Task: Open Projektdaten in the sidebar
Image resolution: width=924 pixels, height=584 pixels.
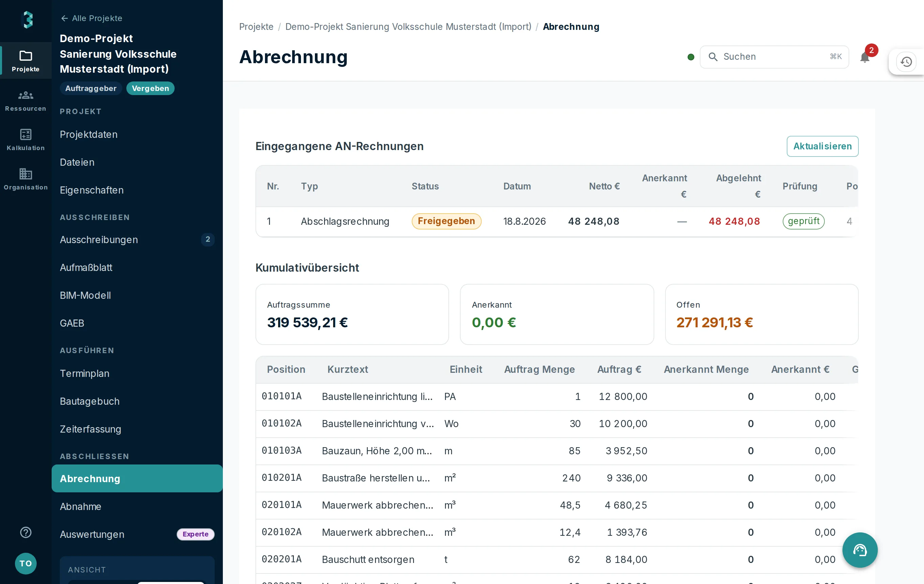Action: [137, 134]
